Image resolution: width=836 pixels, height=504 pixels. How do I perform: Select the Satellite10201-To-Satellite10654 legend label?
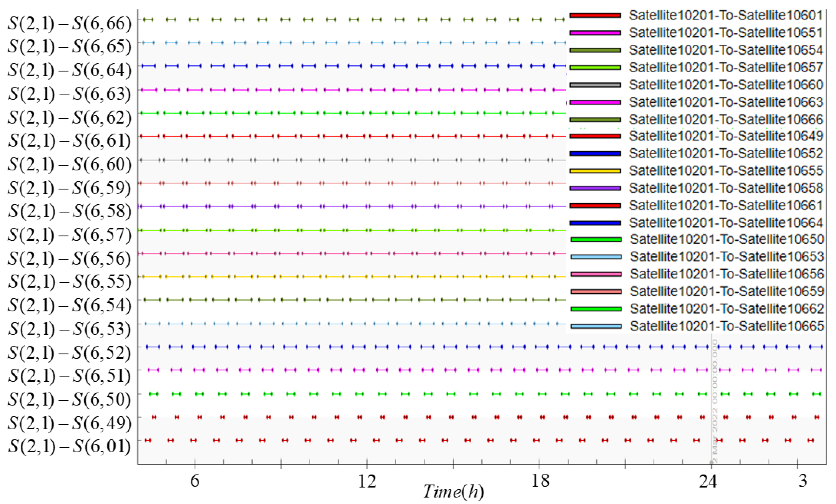726,50
